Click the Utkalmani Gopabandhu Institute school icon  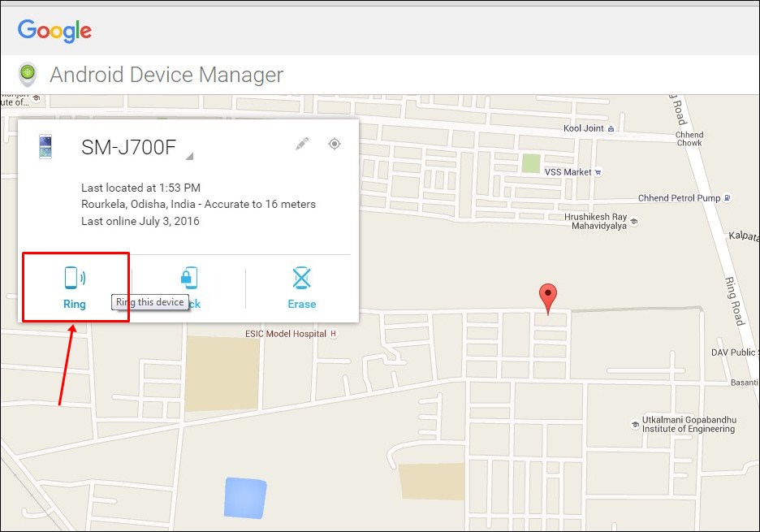pyautogui.click(x=635, y=424)
